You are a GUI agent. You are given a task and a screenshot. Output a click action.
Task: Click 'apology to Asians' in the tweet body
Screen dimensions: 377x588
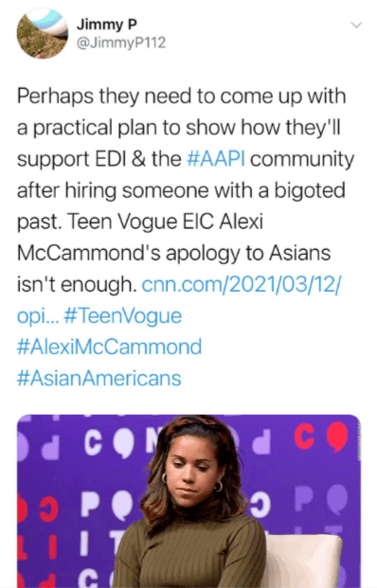(x=248, y=254)
